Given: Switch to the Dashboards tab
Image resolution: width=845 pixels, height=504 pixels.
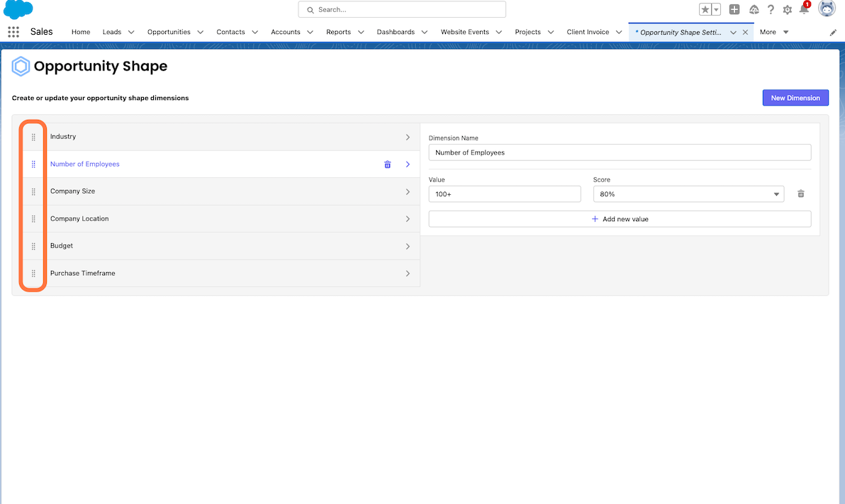Looking at the screenshot, I should click(396, 32).
